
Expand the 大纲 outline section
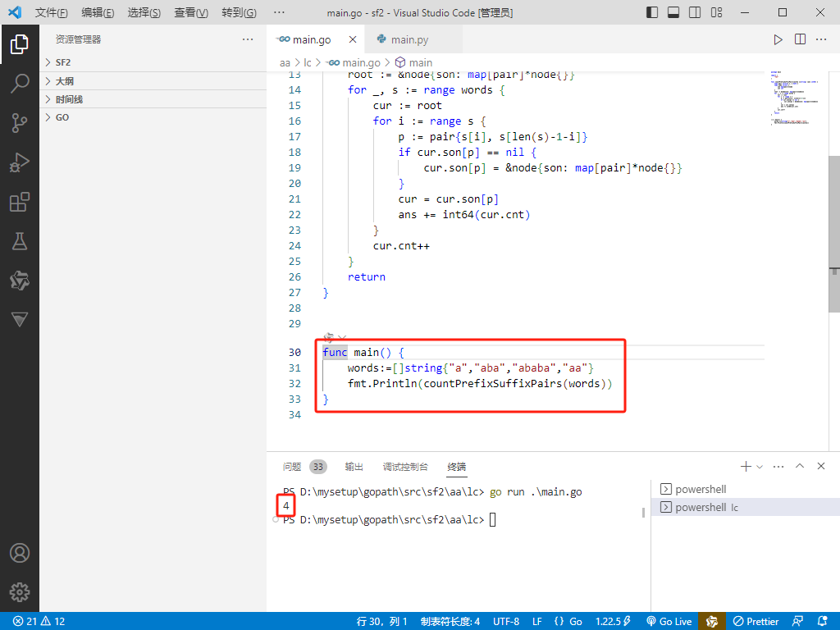tap(153, 81)
